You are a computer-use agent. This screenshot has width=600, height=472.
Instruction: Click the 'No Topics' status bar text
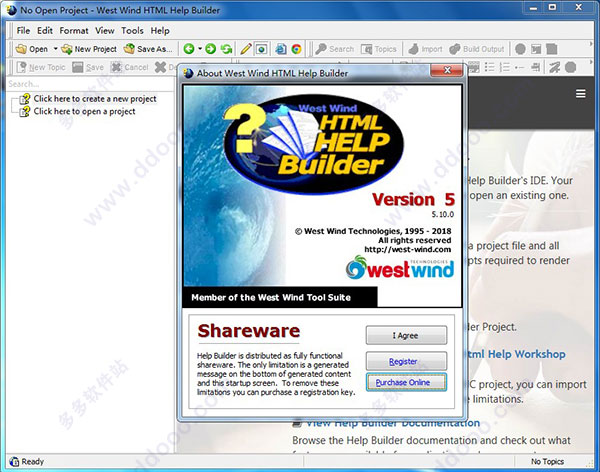(x=547, y=462)
